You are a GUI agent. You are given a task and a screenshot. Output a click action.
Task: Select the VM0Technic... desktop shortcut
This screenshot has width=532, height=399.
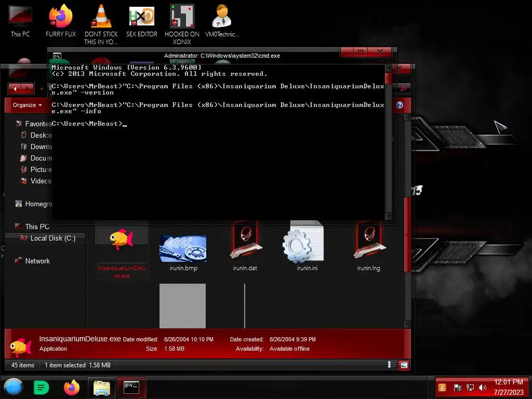[222, 21]
